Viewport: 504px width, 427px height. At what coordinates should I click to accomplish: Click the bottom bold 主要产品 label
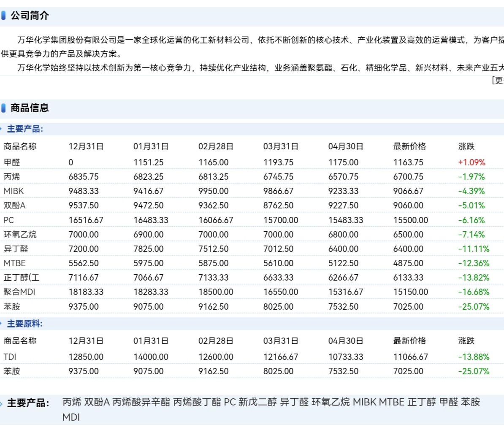pos(28,403)
